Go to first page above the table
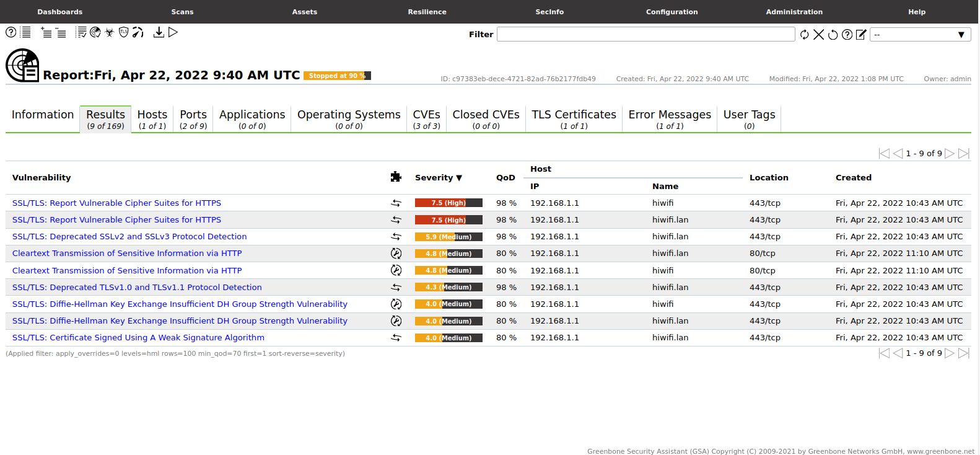980x455 pixels. click(x=884, y=154)
